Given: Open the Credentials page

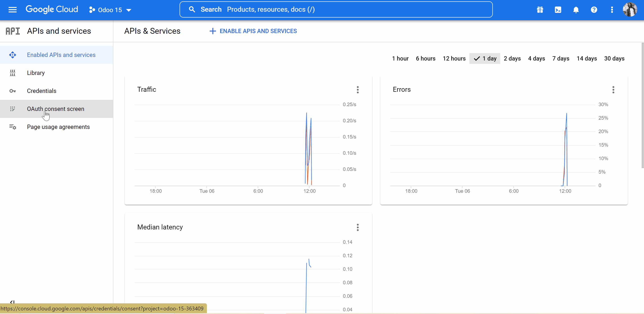Looking at the screenshot, I should [x=56, y=91].
